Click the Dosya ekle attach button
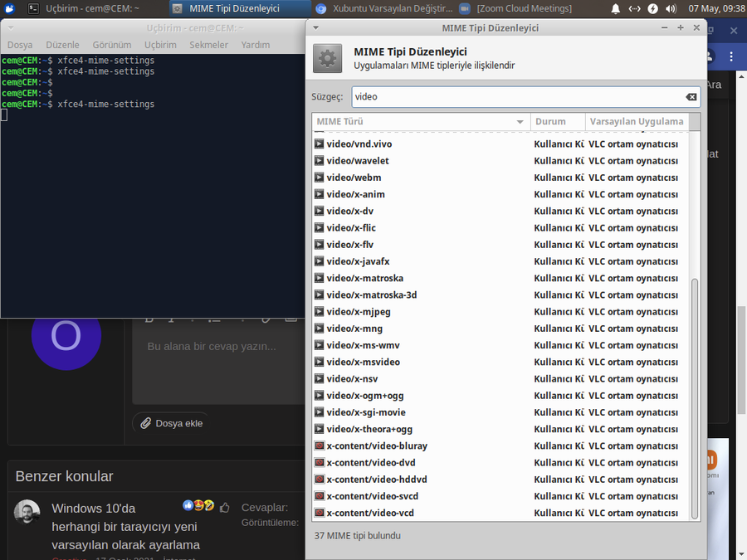Screen dimensions: 747x560 tap(172, 423)
